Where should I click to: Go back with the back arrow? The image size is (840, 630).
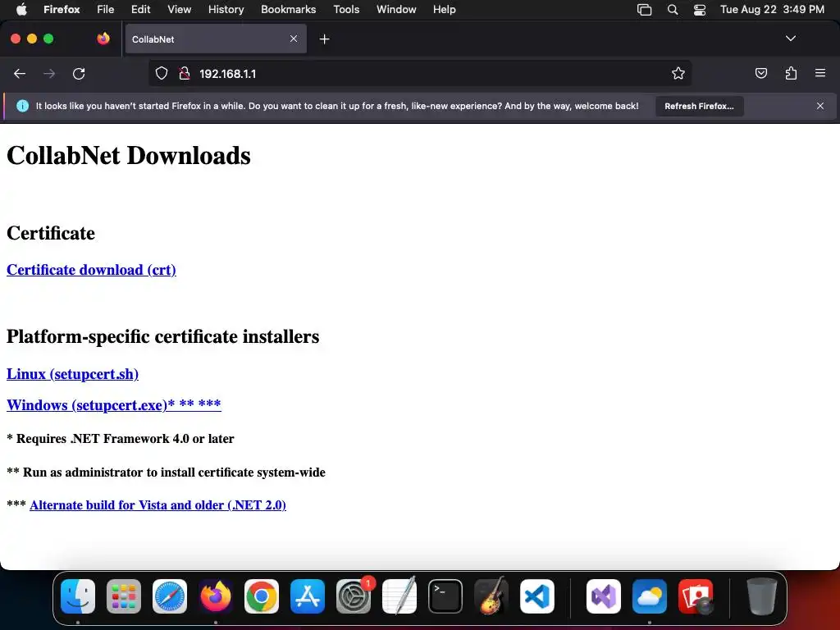tap(20, 73)
